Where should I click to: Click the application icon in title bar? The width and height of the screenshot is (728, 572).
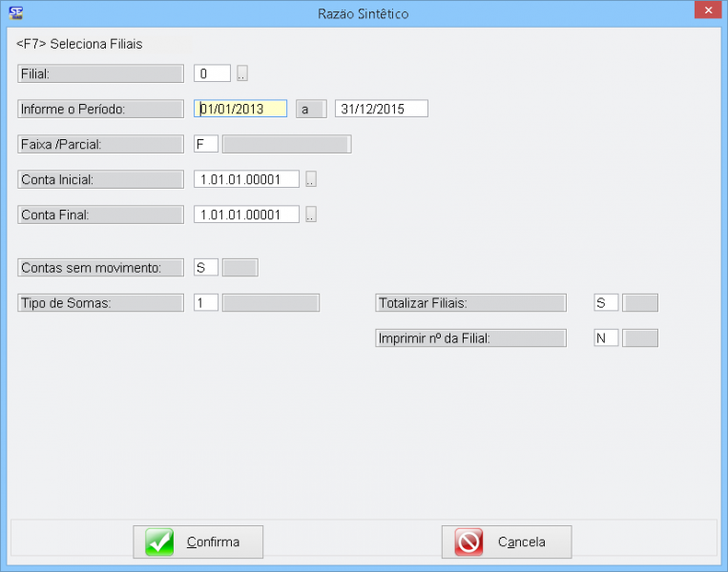[16, 13]
